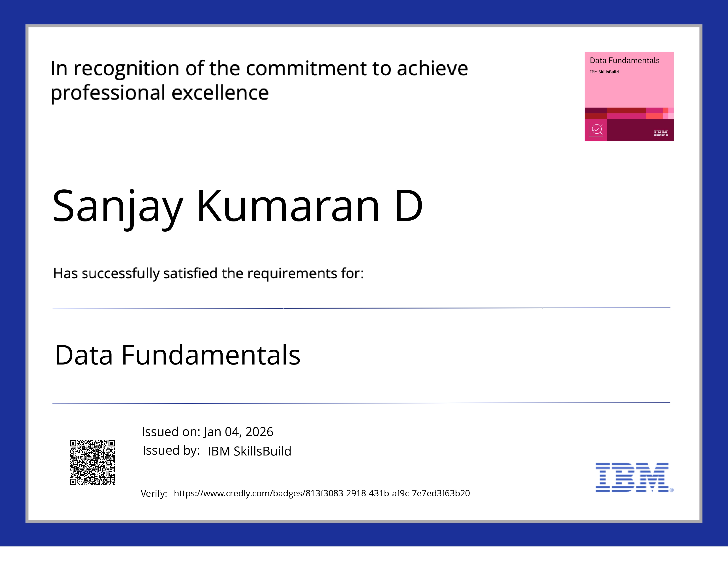Click the registered trademark symbol beside IBM

(672, 490)
